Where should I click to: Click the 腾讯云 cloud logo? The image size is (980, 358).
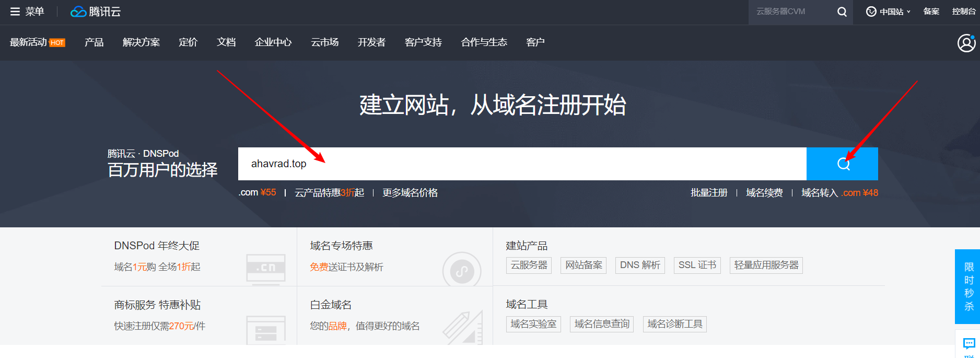coord(96,11)
